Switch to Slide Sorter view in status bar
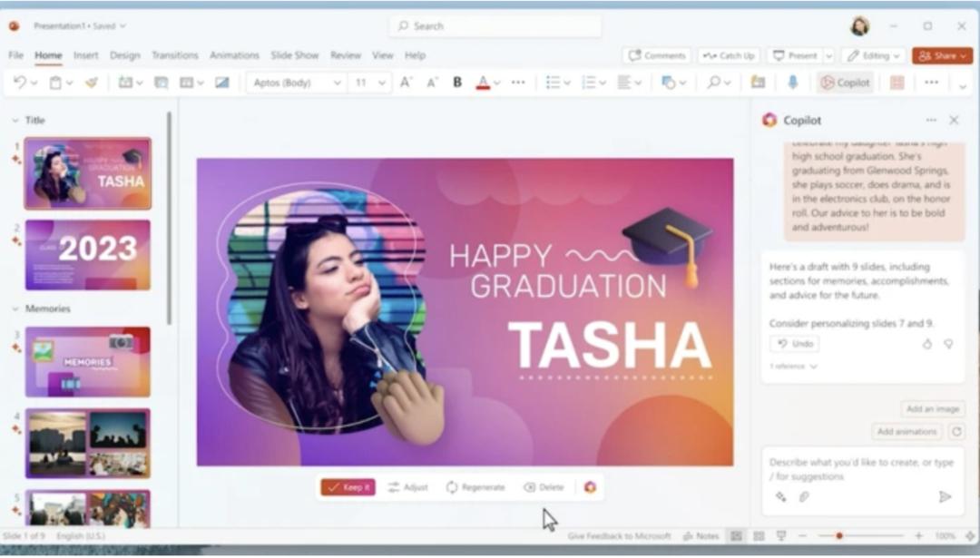 (759, 536)
